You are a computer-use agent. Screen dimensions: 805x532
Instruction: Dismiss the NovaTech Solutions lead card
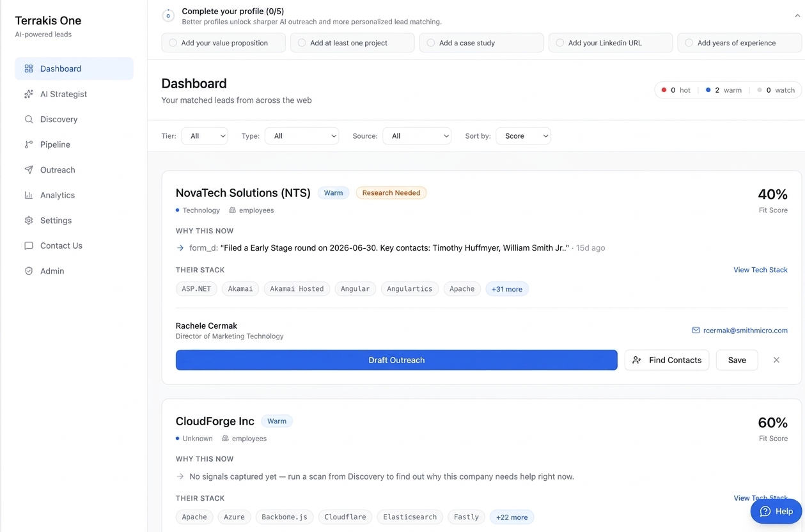coord(776,360)
